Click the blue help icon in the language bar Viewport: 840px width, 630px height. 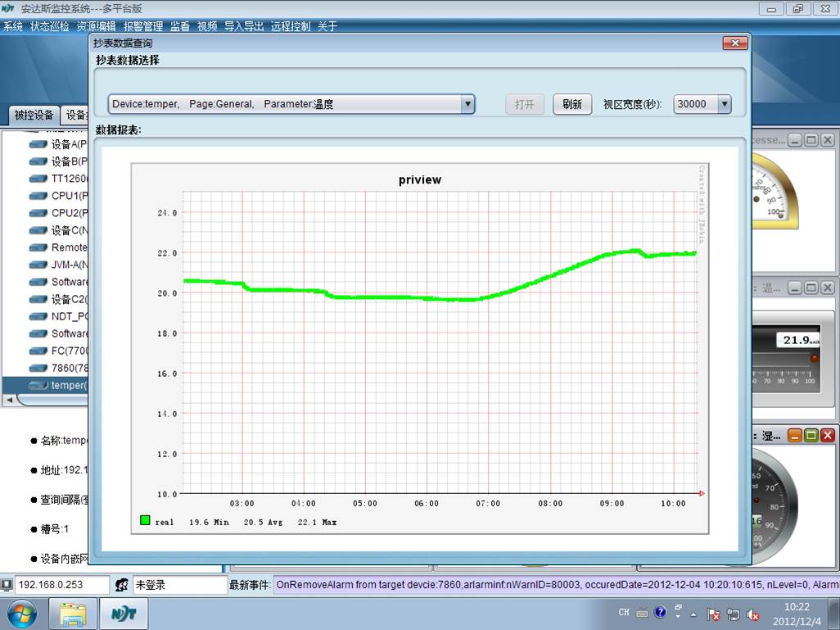(661, 612)
